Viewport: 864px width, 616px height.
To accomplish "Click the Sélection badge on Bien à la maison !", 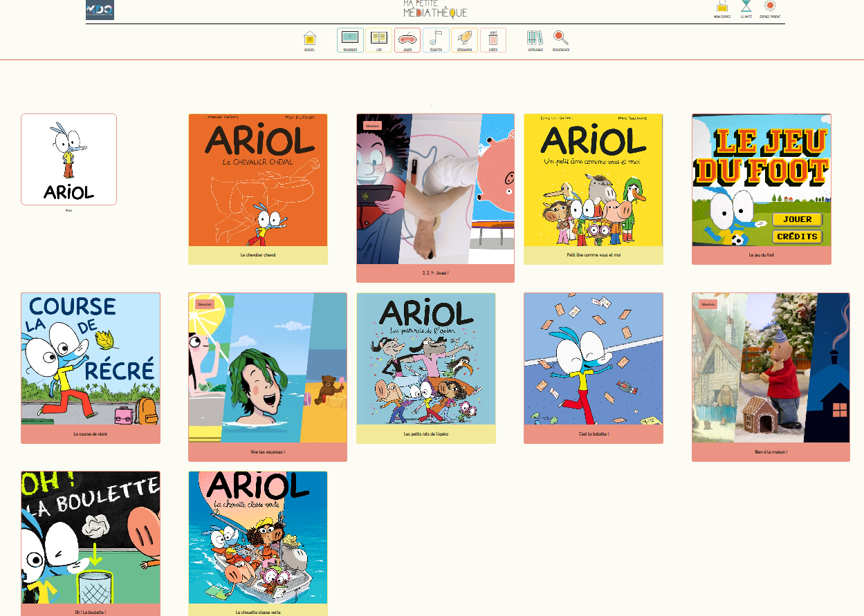I will point(708,304).
